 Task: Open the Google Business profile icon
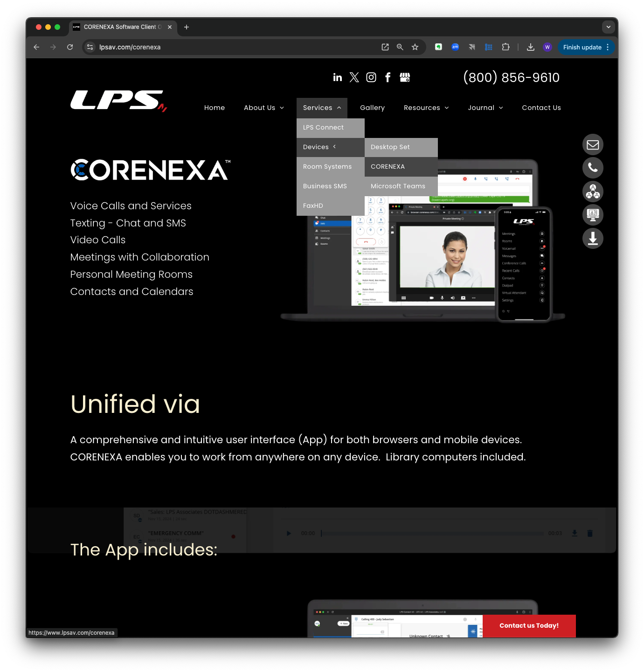pyautogui.click(x=405, y=77)
